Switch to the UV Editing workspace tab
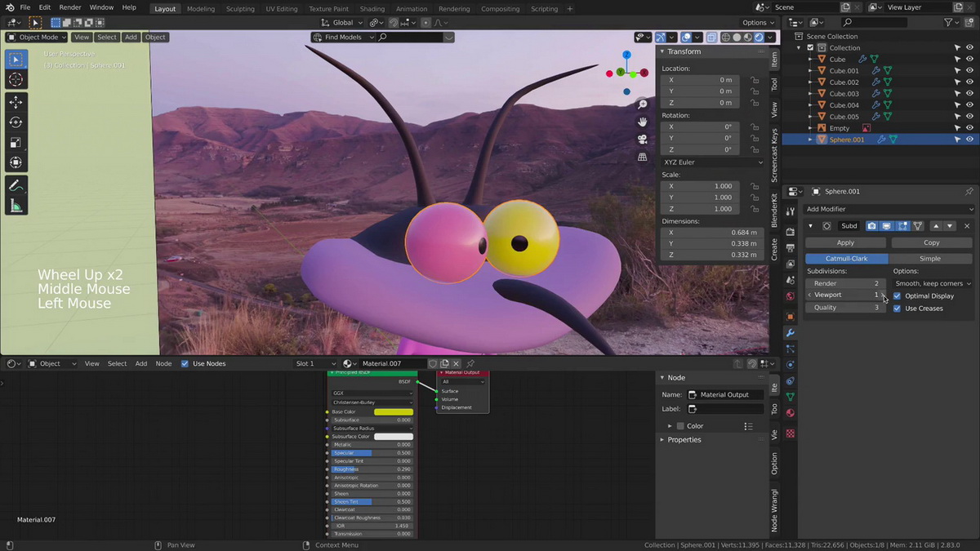Image resolution: width=980 pixels, height=551 pixels. pos(282,9)
